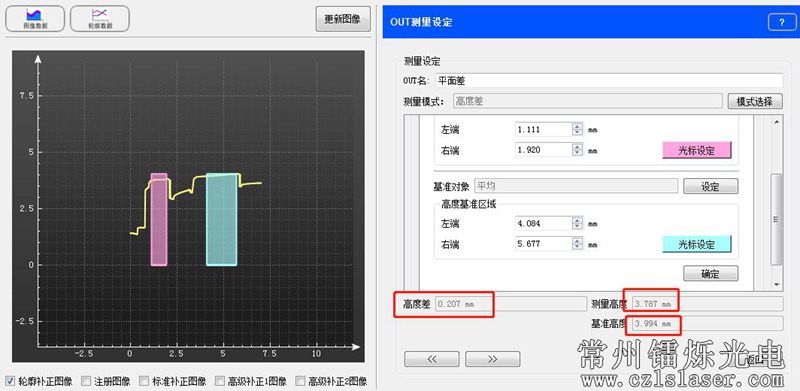Viewport: 800px width, 391px height.
Task: Click the 确定 confirm button
Action: (x=710, y=273)
